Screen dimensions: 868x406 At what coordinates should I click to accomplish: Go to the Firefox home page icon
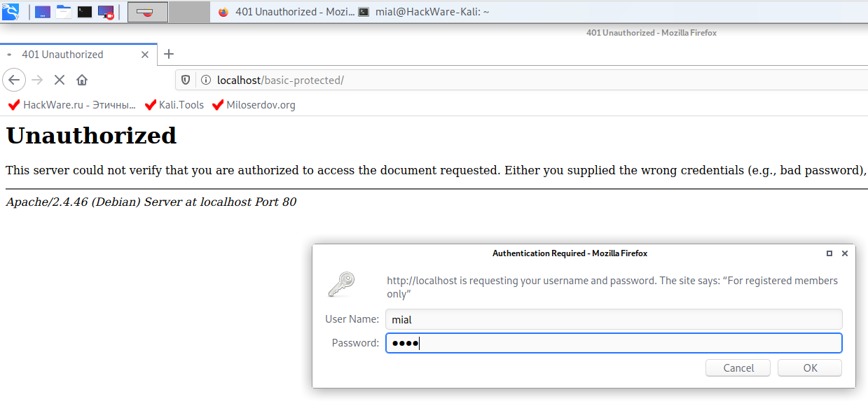coord(82,80)
